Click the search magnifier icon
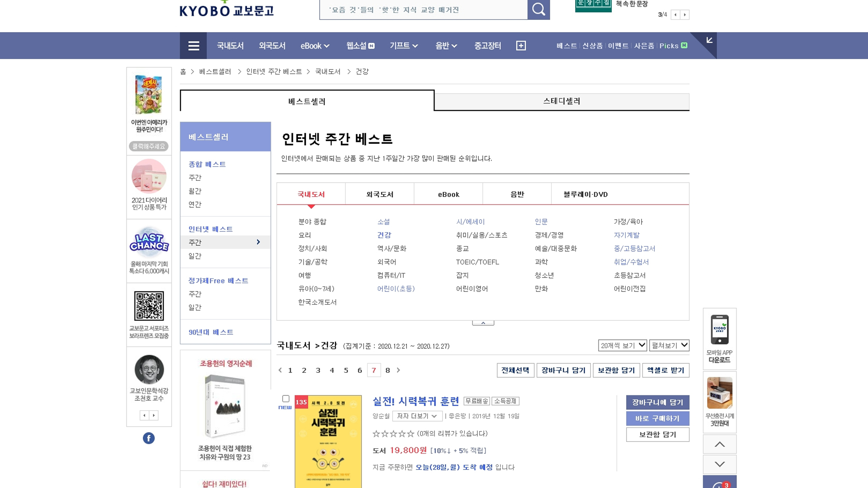The width and height of the screenshot is (868, 488). point(538,9)
